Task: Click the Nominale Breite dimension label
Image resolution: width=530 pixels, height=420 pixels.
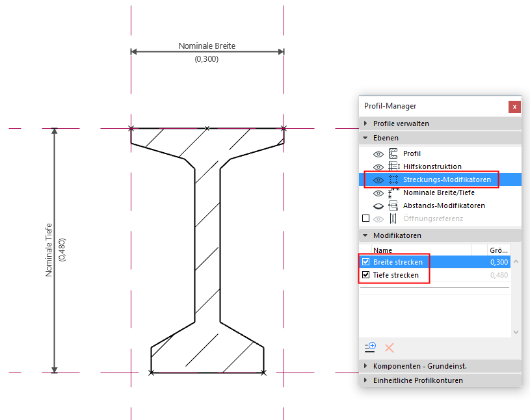Action: tap(207, 46)
